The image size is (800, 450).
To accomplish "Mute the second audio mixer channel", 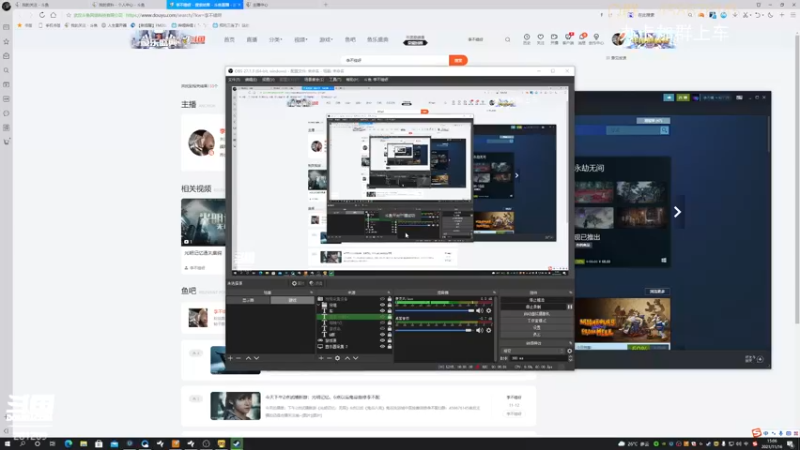I will 479,331.
